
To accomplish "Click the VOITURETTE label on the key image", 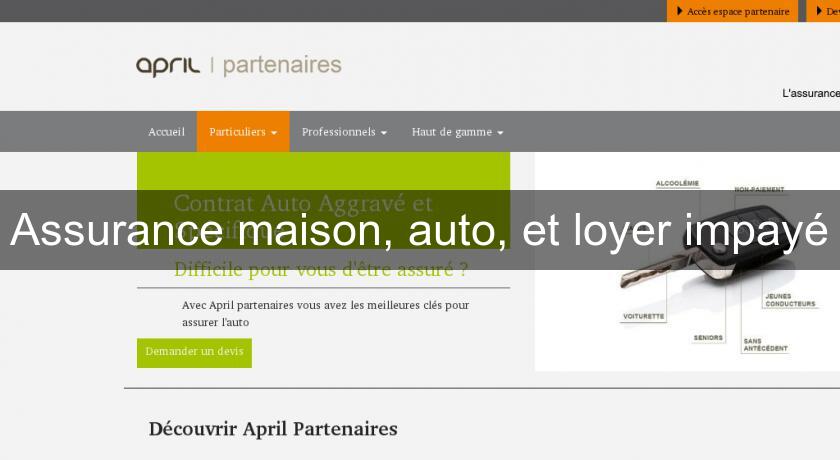I will 643,316.
